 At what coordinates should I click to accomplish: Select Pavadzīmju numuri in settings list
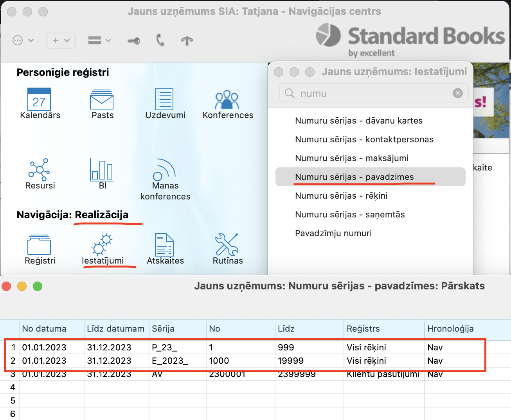tap(333, 233)
